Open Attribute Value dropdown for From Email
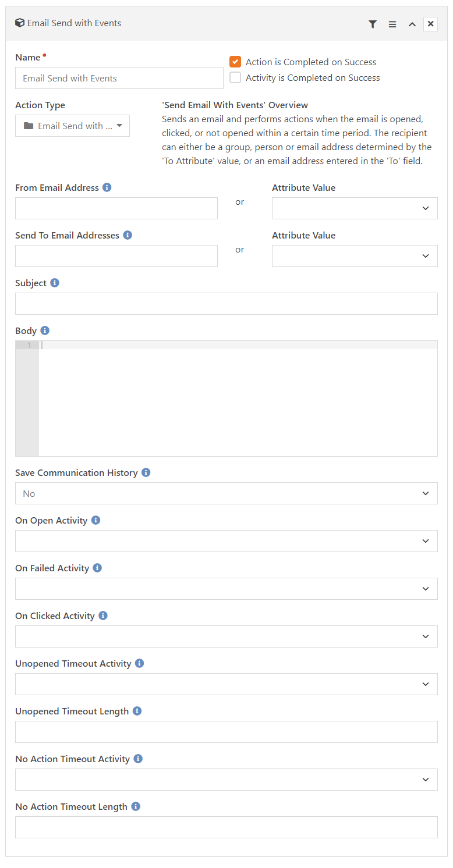 (355, 208)
